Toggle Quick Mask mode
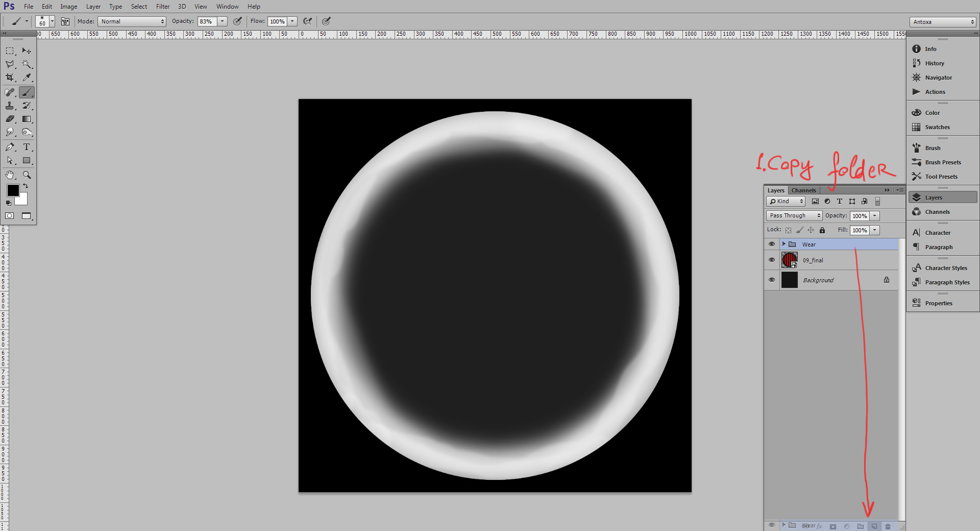This screenshot has height=531, width=980. pyautogui.click(x=10, y=216)
